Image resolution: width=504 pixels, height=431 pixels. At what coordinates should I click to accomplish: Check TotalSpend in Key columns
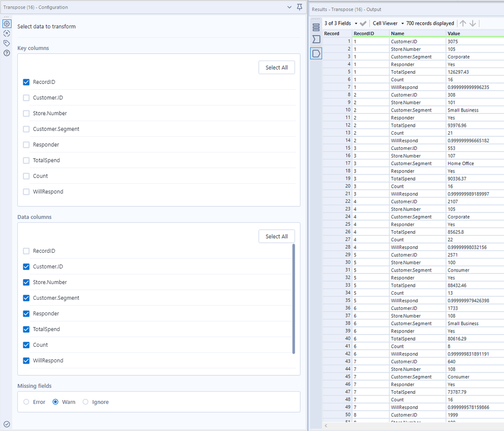click(26, 160)
